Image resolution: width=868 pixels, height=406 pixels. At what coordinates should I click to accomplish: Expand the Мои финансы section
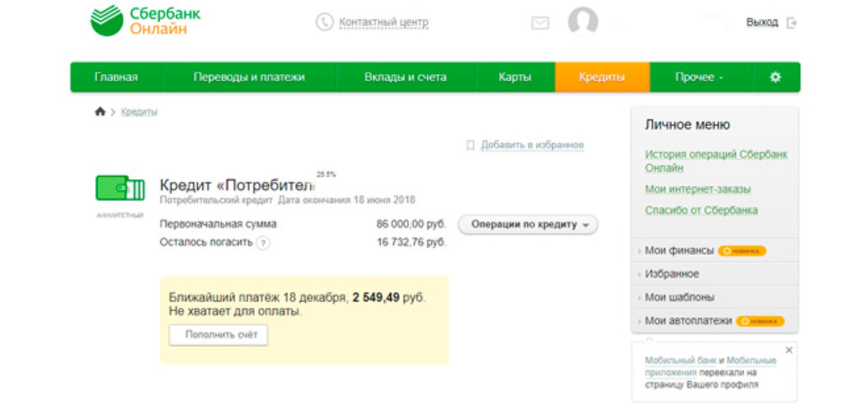coord(679,251)
